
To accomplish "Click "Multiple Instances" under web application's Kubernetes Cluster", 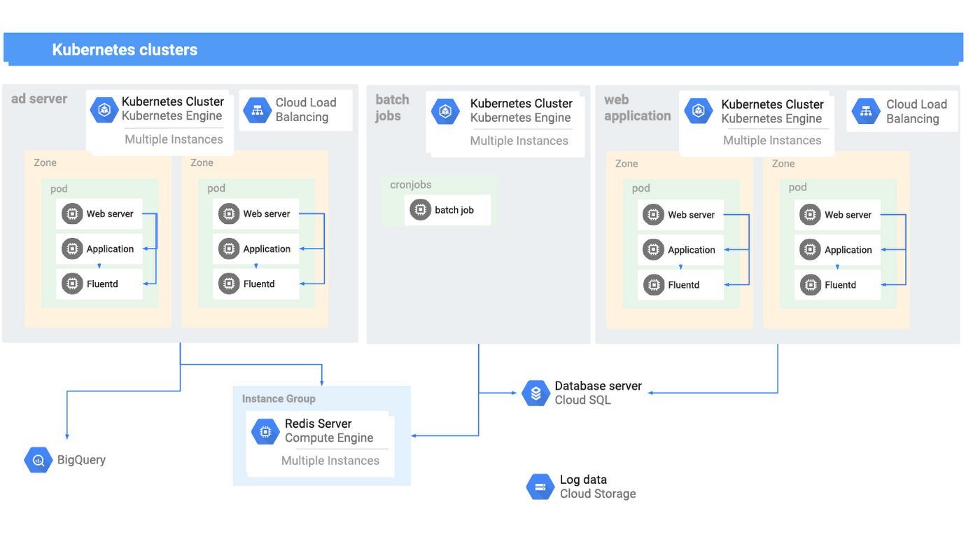I will (x=772, y=140).
